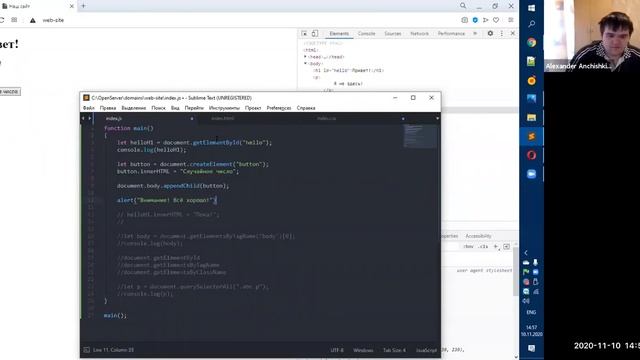
Task: Toggle device toolbar icon in DevTools
Action: pyautogui.click(x=315, y=33)
